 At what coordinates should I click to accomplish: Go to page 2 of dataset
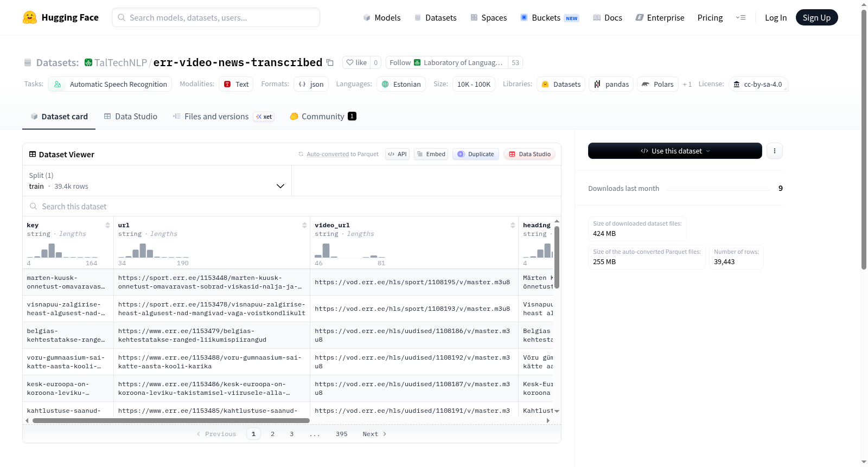coord(272,434)
